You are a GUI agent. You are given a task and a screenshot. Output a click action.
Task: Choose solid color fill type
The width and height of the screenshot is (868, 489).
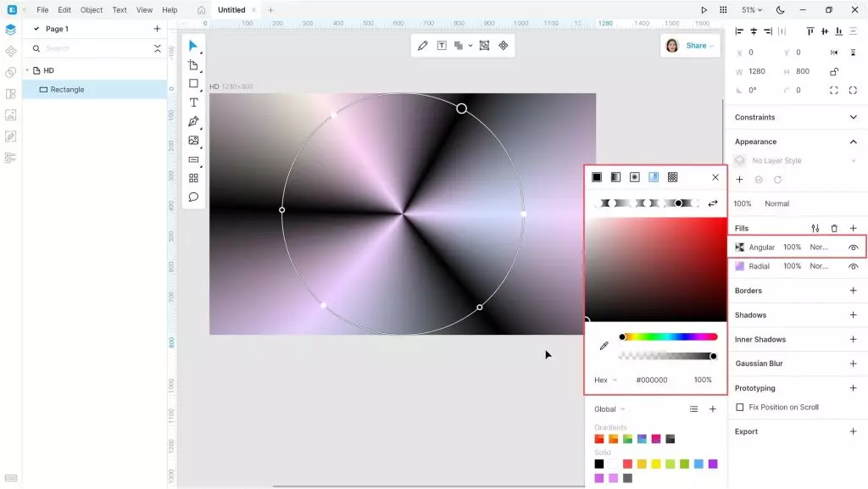597,177
